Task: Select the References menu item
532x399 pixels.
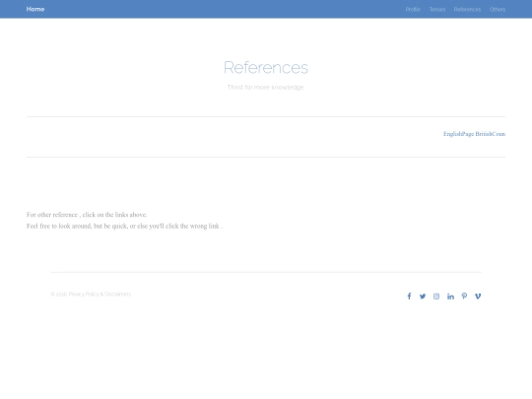Action: [x=467, y=10]
